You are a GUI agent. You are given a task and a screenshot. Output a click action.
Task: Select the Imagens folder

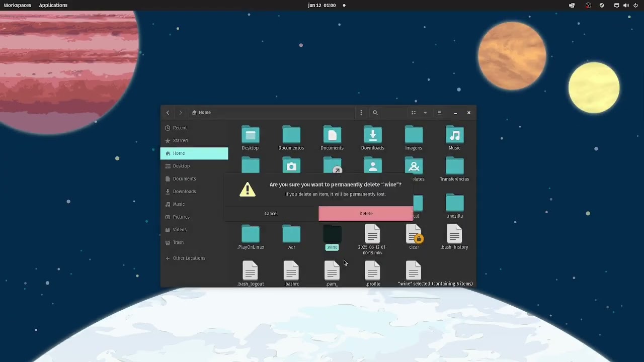(414, 135)
